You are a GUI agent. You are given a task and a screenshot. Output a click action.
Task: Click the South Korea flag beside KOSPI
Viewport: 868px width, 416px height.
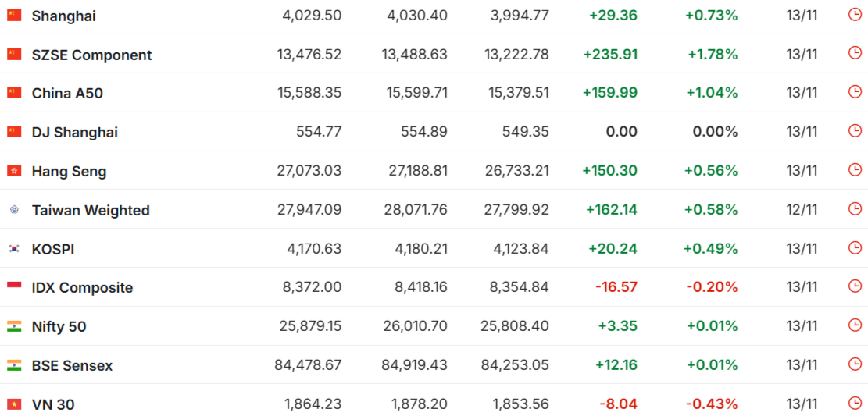click(x=14, y=249)
